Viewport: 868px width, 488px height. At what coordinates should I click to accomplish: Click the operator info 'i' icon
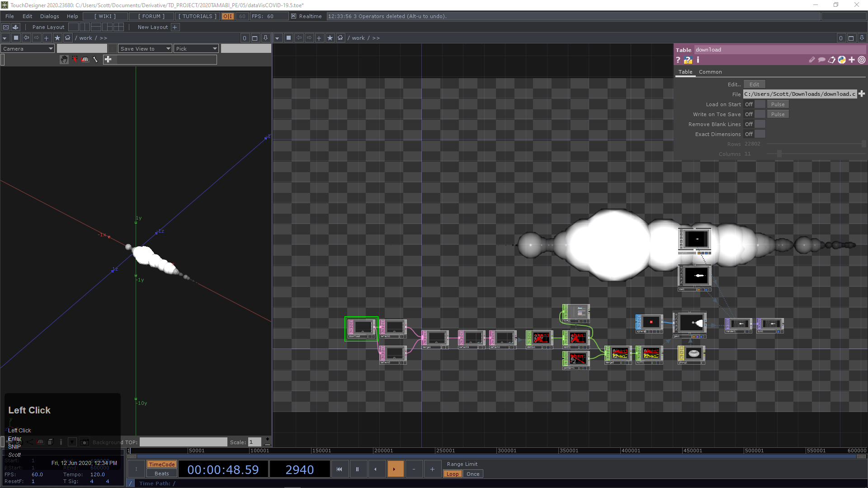pos(698,60)
